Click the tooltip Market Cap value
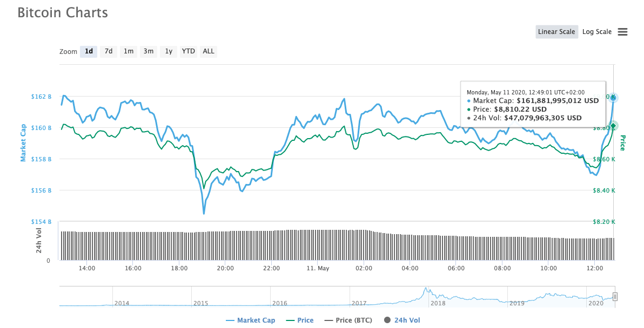 click(x=558, y=100)
